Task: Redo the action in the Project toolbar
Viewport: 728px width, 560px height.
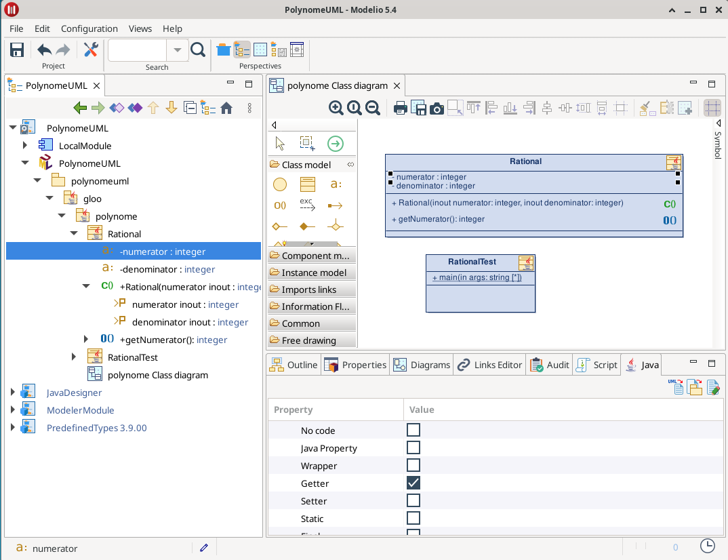Action: (62, 49)
